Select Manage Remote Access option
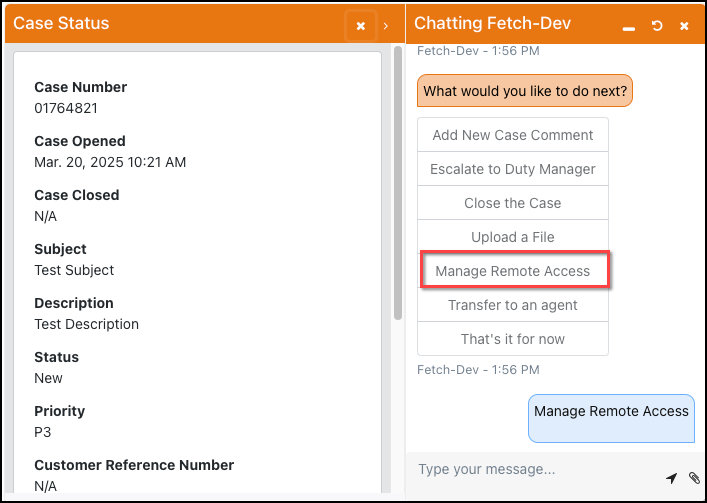Screen dimensions: 707x503 tap(513, 271)
